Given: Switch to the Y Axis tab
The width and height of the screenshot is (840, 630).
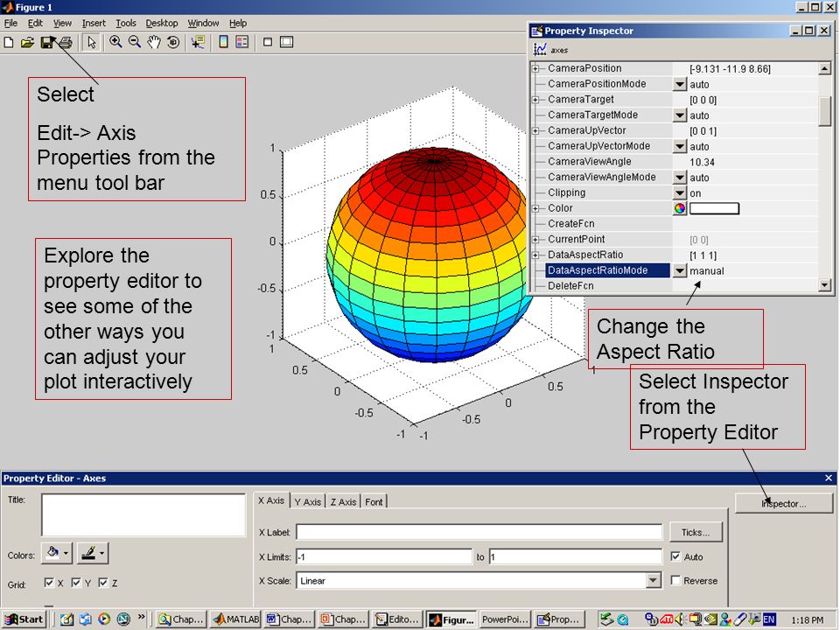Looking at the screenshot, I should click(x=307, y=502).
